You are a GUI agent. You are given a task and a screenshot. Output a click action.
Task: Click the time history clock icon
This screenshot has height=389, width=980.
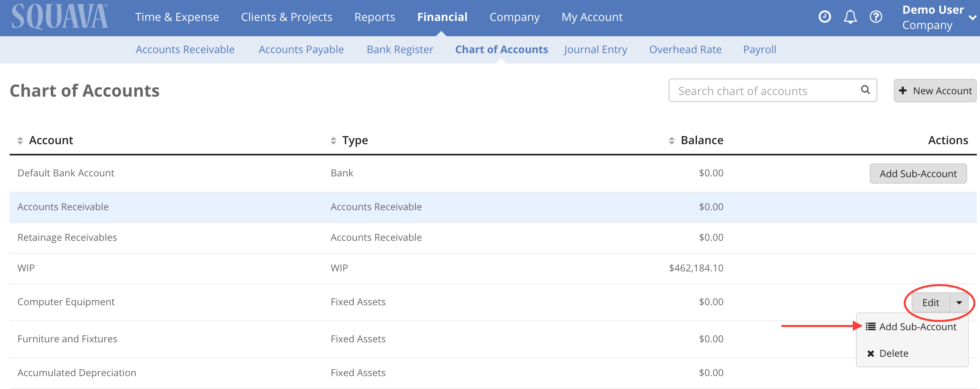point(825,17)
